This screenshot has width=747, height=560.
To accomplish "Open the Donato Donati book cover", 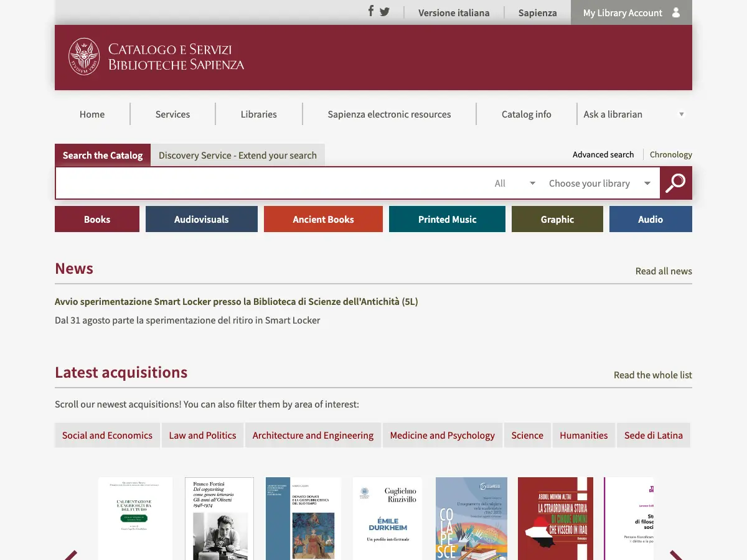I will point(303,518).
